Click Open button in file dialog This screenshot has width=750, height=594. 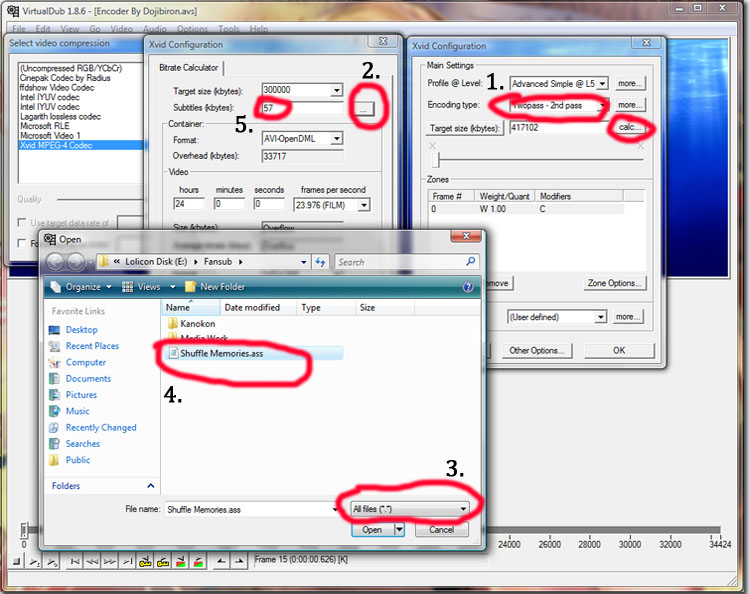372,529
